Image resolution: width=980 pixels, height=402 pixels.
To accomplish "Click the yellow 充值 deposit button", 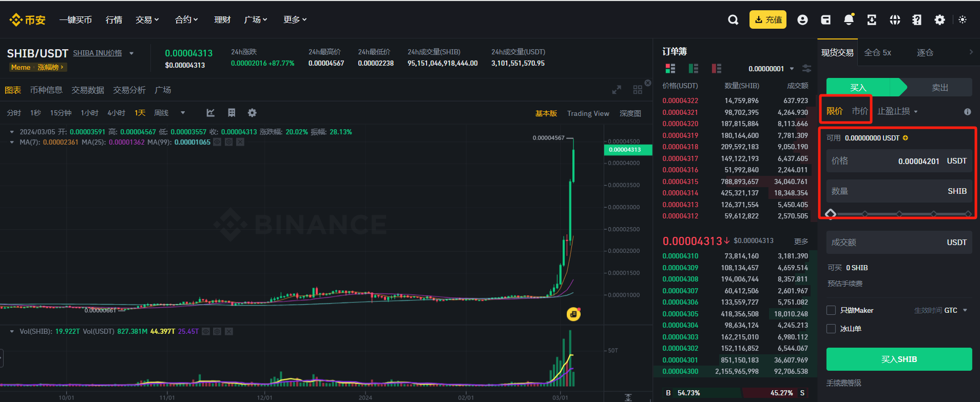I will tap(768, 19).
